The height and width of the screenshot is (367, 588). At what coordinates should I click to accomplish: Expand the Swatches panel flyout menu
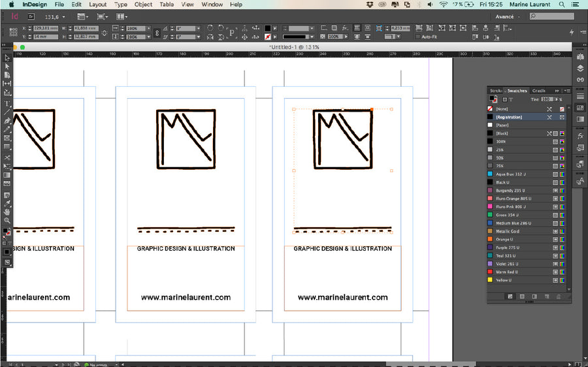click(567, 91)
